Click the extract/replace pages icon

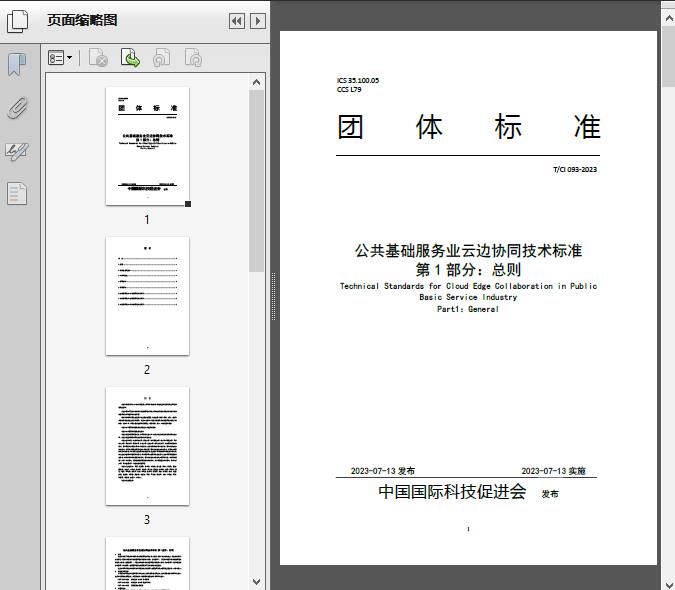tap(130, 59)
